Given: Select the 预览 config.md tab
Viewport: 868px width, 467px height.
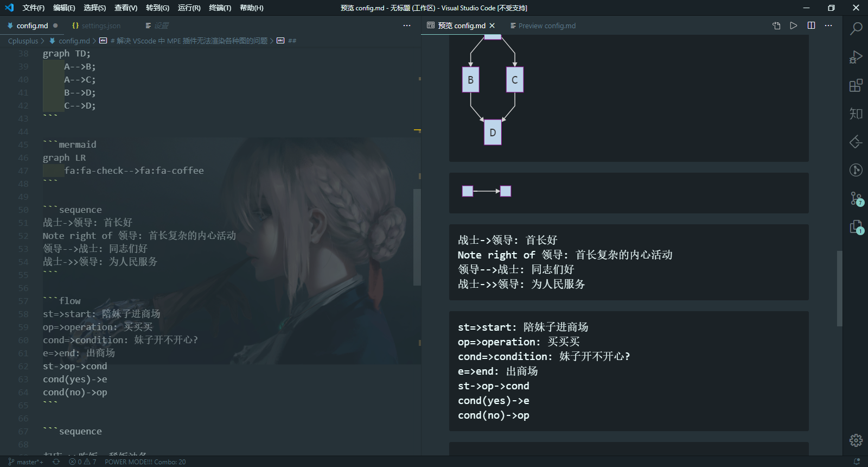Looking at the screenshot, I should 461,26.
